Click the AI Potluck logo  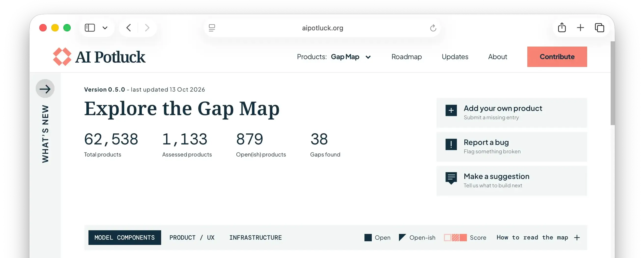[99, 57]
